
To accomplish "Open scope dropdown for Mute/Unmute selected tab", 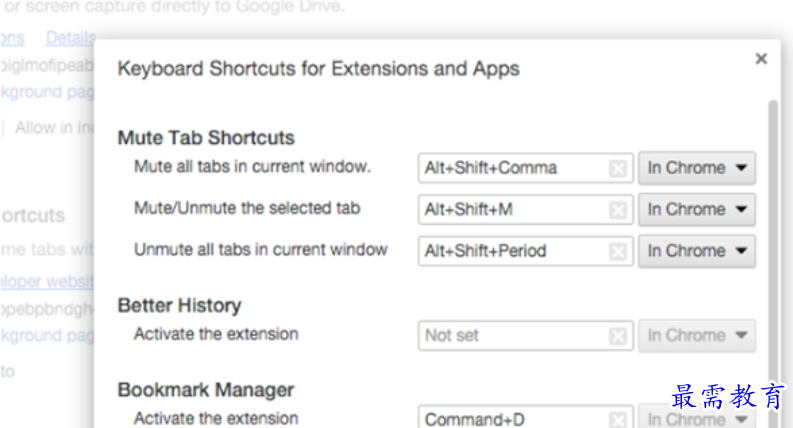I will pos(697,209).
